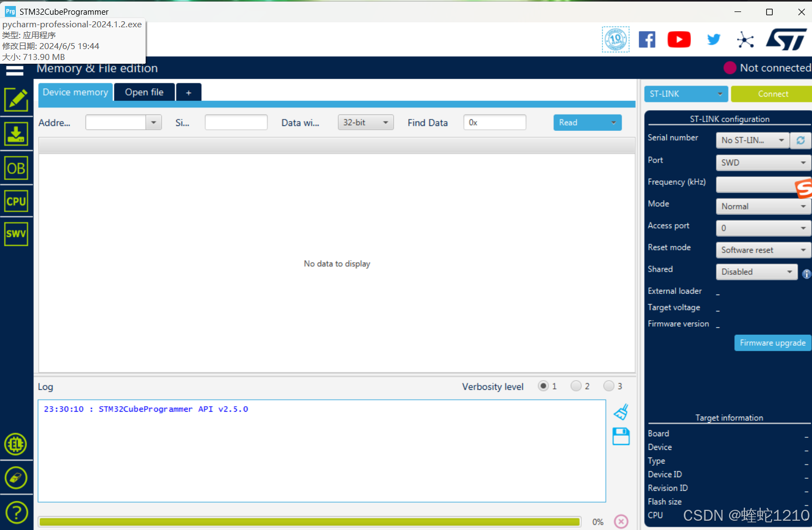The height and width of the screenshot is (530, 812).
Task: Open Memory & File edition pencil icon
Action: (x=16, y=100)
